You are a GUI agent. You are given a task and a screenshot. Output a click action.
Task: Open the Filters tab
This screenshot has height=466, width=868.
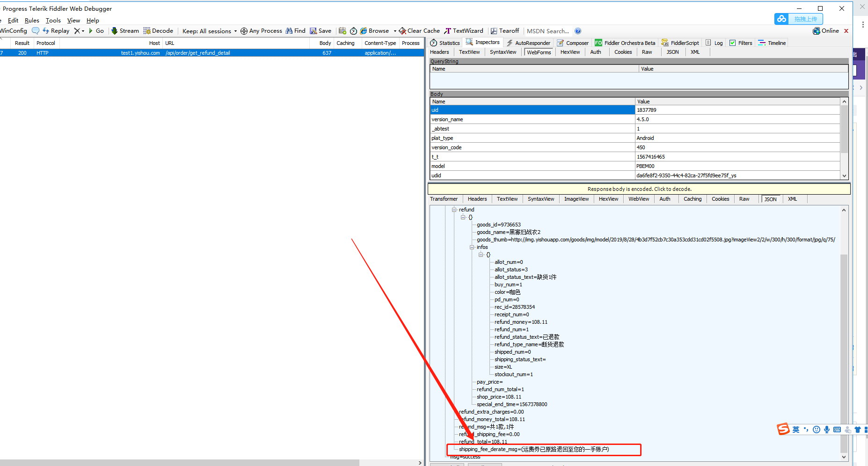coord(741,43)
